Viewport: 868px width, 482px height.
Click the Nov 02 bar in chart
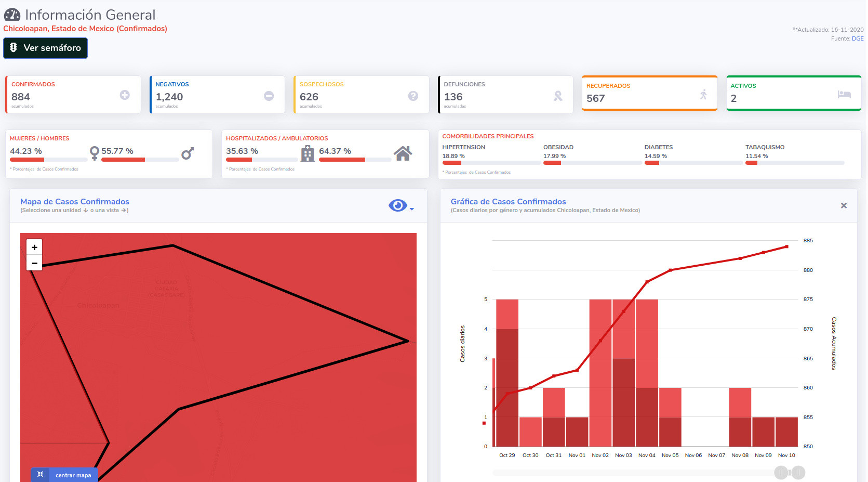pos(600,373)
